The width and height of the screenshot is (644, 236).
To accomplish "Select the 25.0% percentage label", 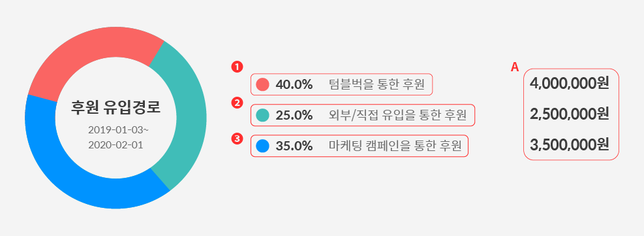I will tap(294, 116).
